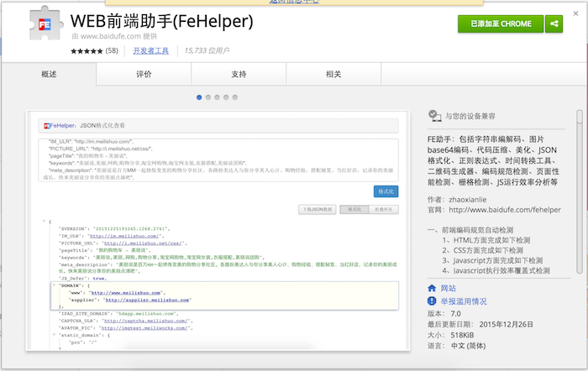Click the FeHelper puzzle-piece extension icon
This screenshot has width=588, height=371.
pos(45,24)
